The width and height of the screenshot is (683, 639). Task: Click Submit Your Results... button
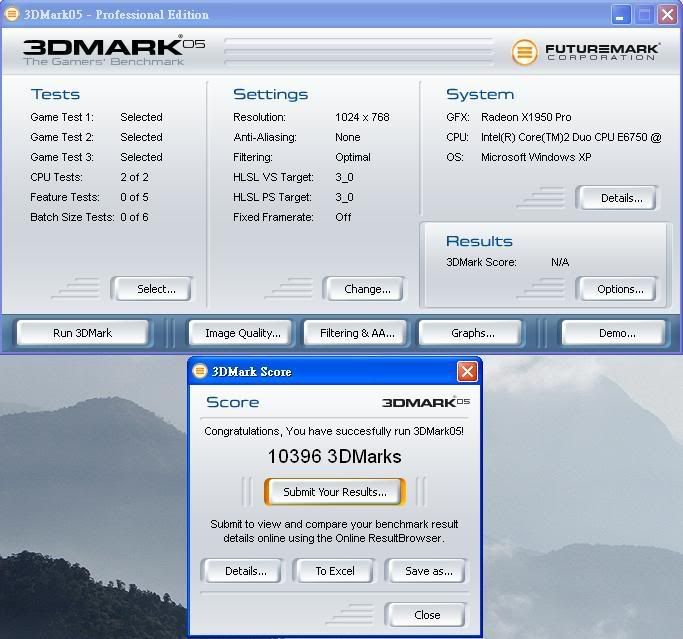[334, 492]
